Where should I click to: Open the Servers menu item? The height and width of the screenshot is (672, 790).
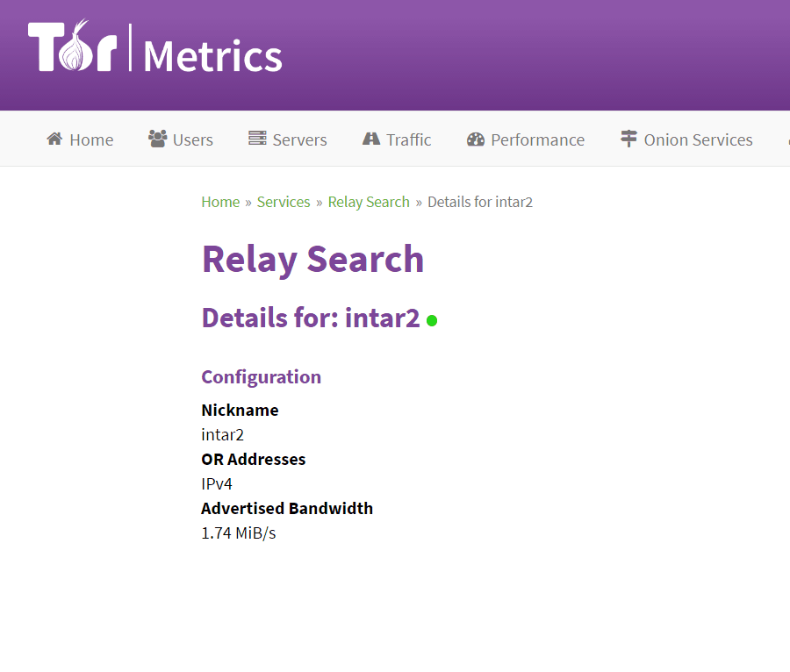(x=288, y=139)
